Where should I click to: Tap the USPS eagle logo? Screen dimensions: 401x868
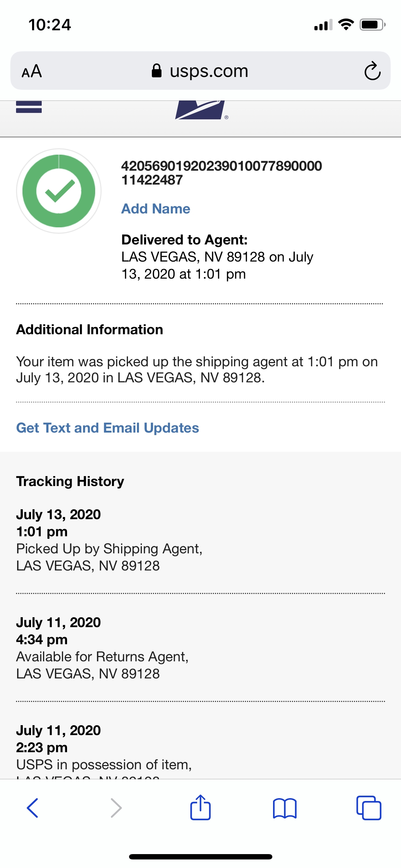(x=200, y=110)
